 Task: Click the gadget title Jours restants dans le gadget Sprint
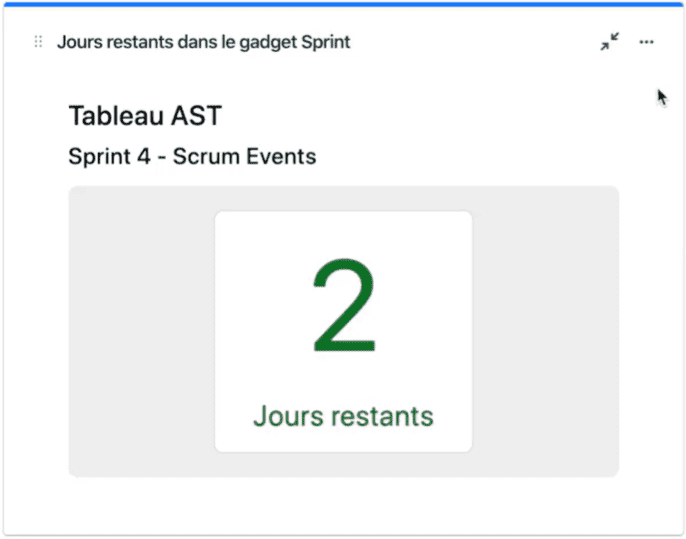[203, 42]
